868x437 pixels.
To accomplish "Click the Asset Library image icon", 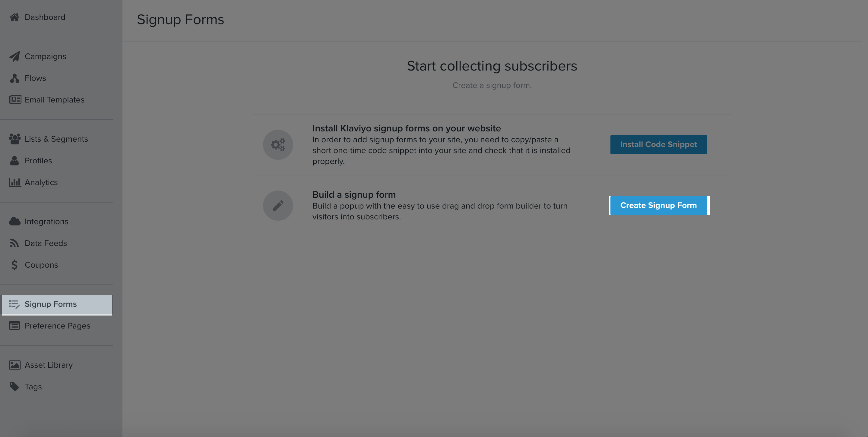I will point(15,365).
